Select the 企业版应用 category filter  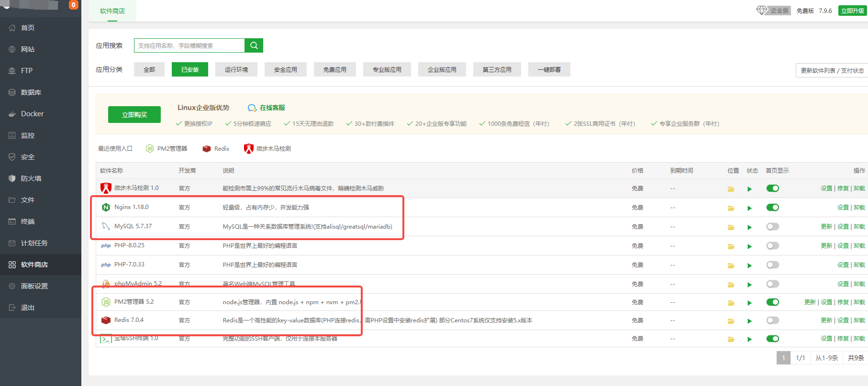(x=442, y=69)
